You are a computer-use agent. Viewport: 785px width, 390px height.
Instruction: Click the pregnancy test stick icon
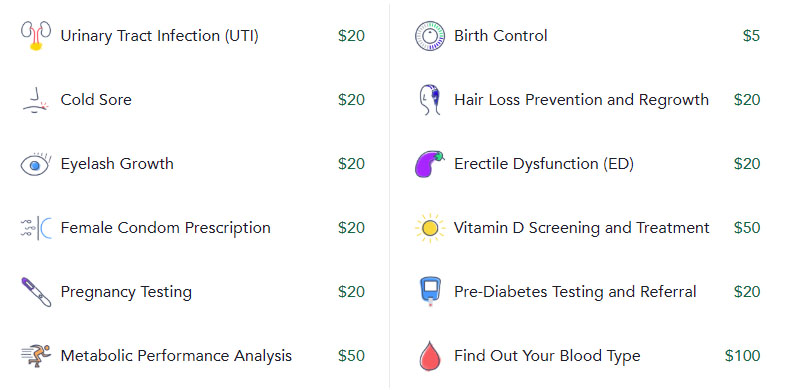[x=36, y=292]
